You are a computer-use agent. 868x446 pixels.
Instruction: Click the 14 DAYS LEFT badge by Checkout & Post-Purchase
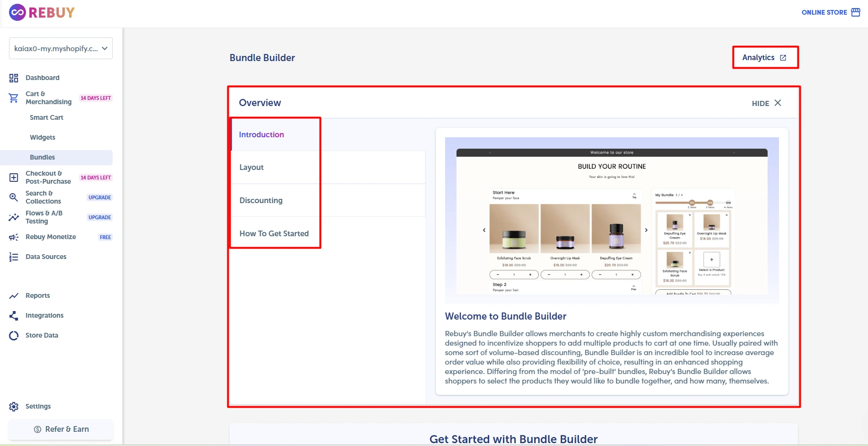[x=96, y=178]
